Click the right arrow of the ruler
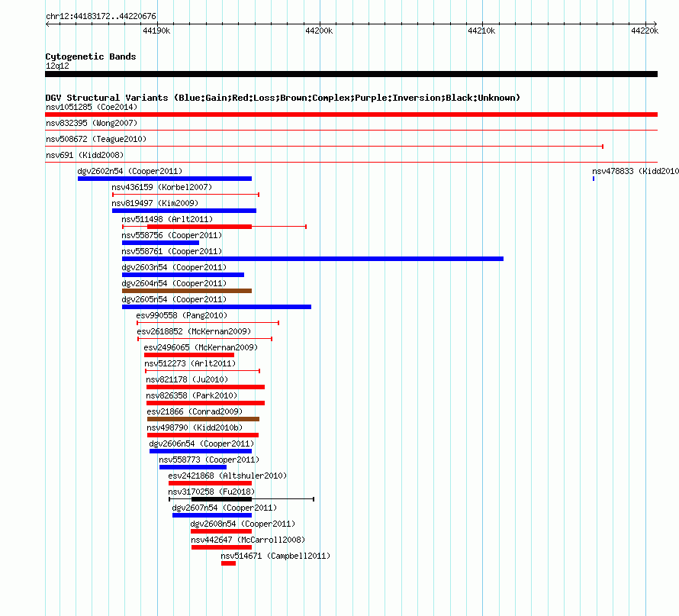Screen dimensions: 679x616 pyautogui.click(x=655, y=24)
